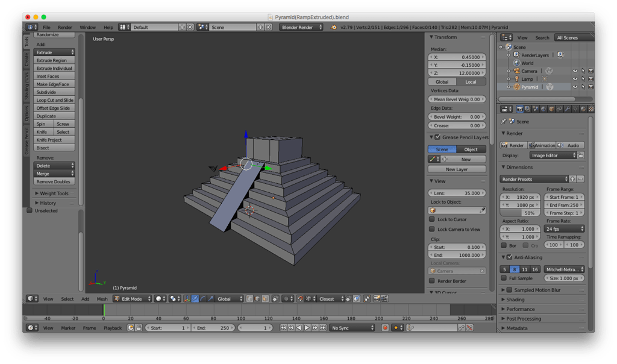617x364 pixels.
Task: Click the Knife Project button
Action: tap(54, 140)
